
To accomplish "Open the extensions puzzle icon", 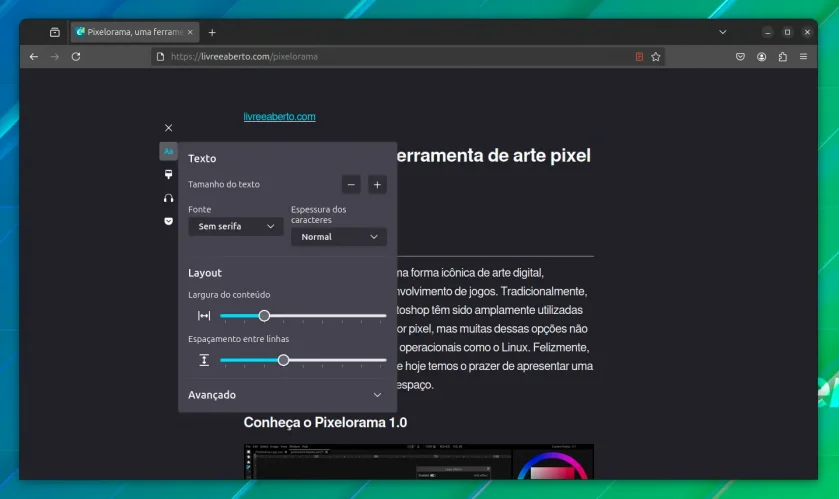I will [x=783, y=56].
